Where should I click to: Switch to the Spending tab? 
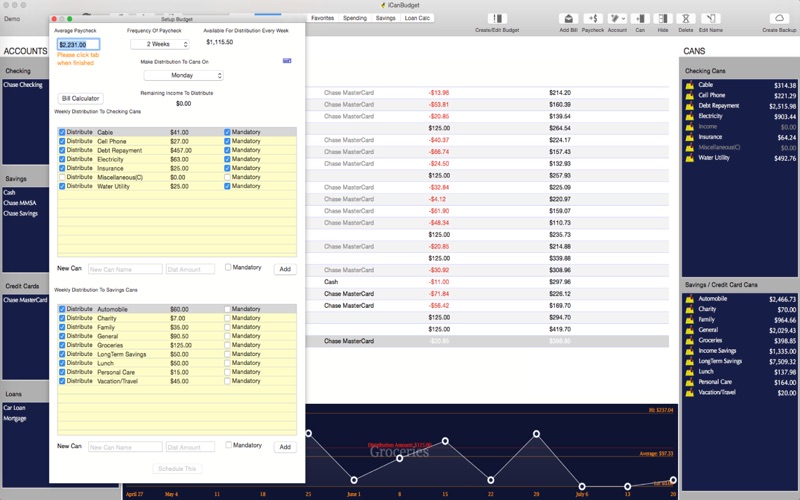click(x=355, y=18)
